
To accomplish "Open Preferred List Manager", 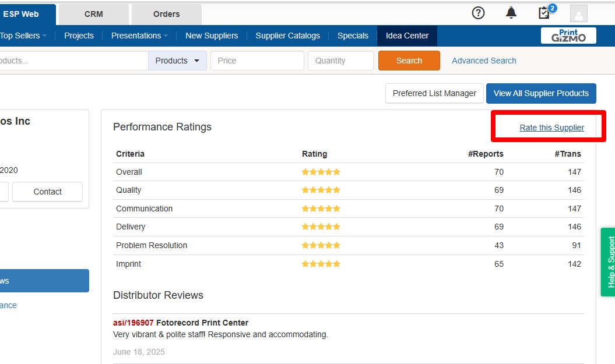I will [434, 93].
